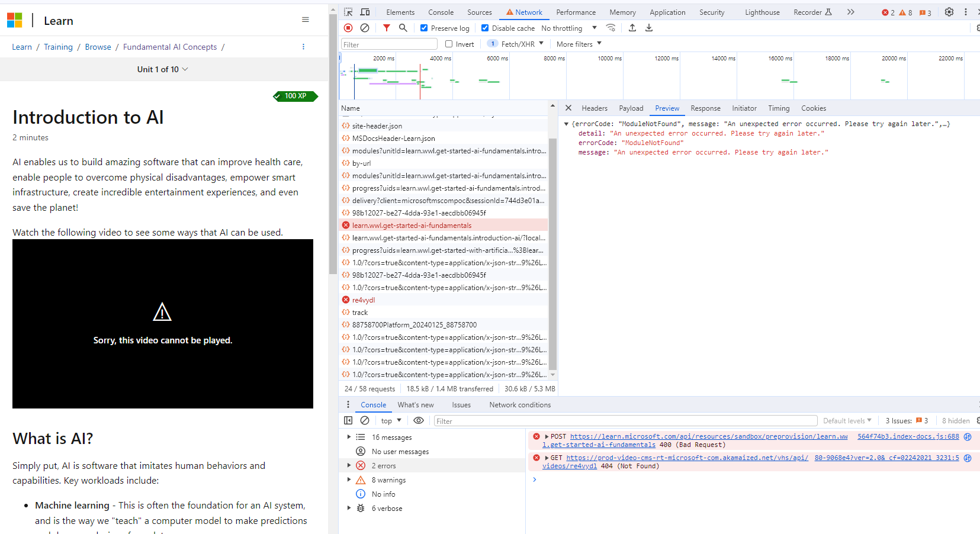Toggle the device toolbar icon
The width and height of the screenshot is (980, 534).
click(365, 12)
